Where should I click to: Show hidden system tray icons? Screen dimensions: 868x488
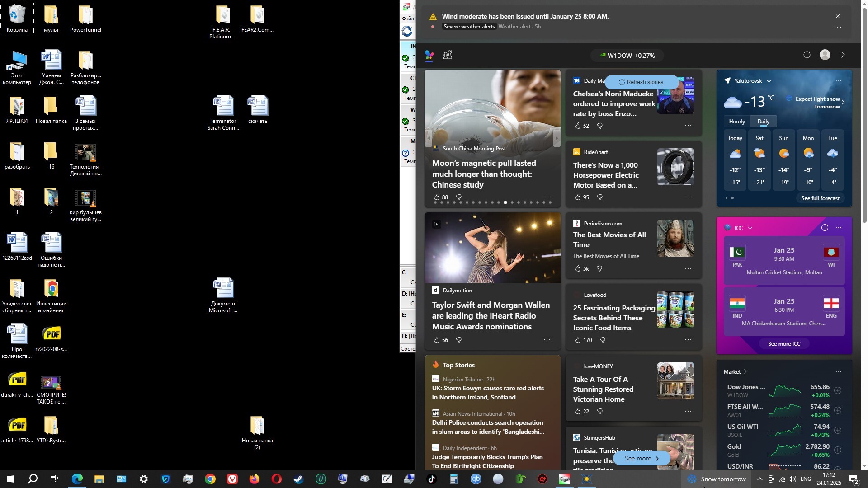(x=759, y=479)
